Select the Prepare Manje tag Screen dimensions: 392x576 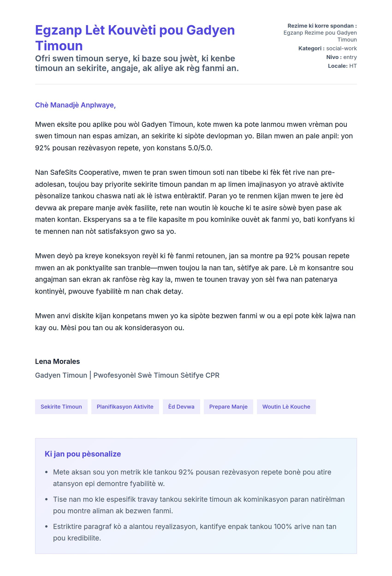tap(228, 407)
